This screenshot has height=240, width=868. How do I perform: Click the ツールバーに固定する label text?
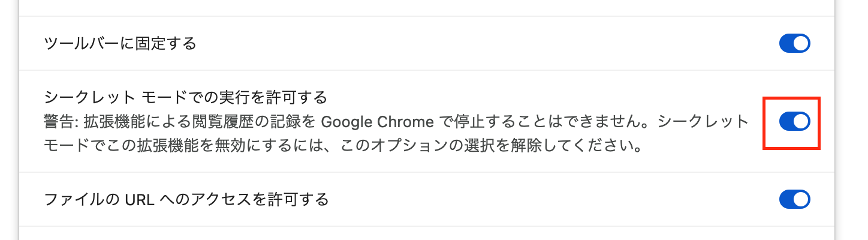[x=120, y=44]
